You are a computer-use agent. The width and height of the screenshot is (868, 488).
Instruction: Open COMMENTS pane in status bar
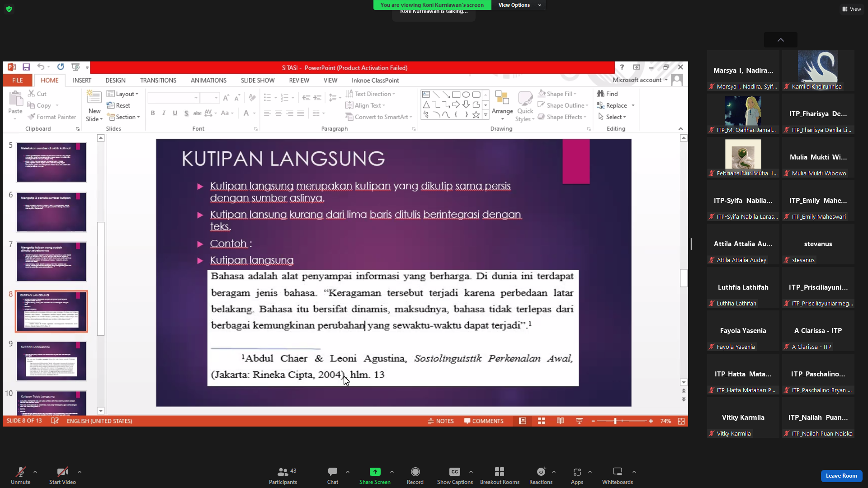tap(484, 421)
